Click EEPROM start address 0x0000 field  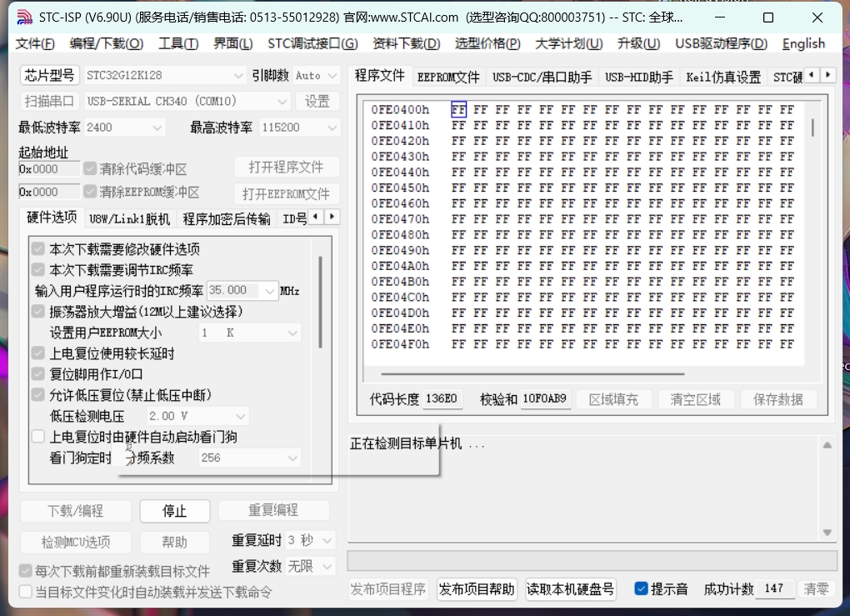click(x=49, y=192)
